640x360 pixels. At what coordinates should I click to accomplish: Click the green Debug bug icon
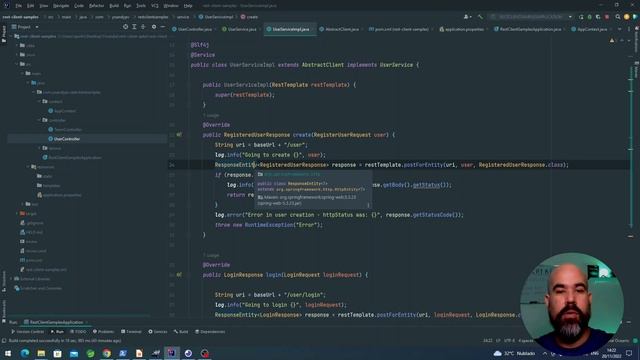(590, 17)
